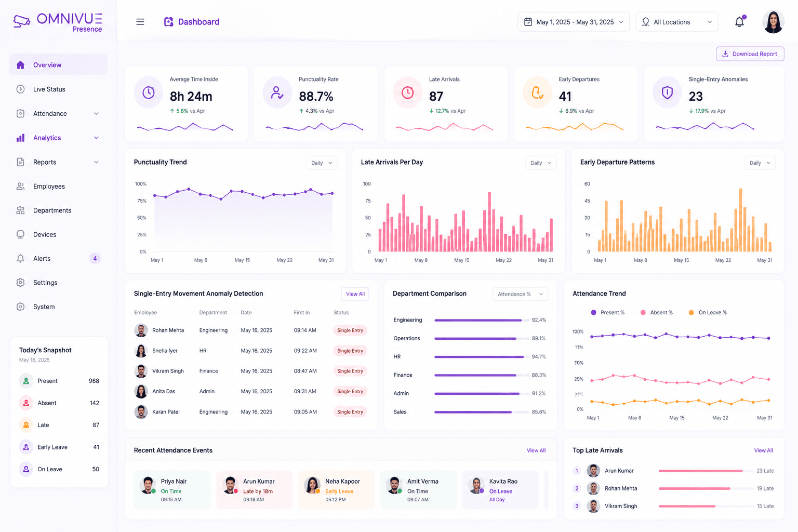Open Early Departure Patterns Daily dropdown
The image size is (798, 532).
click(760, 163)
